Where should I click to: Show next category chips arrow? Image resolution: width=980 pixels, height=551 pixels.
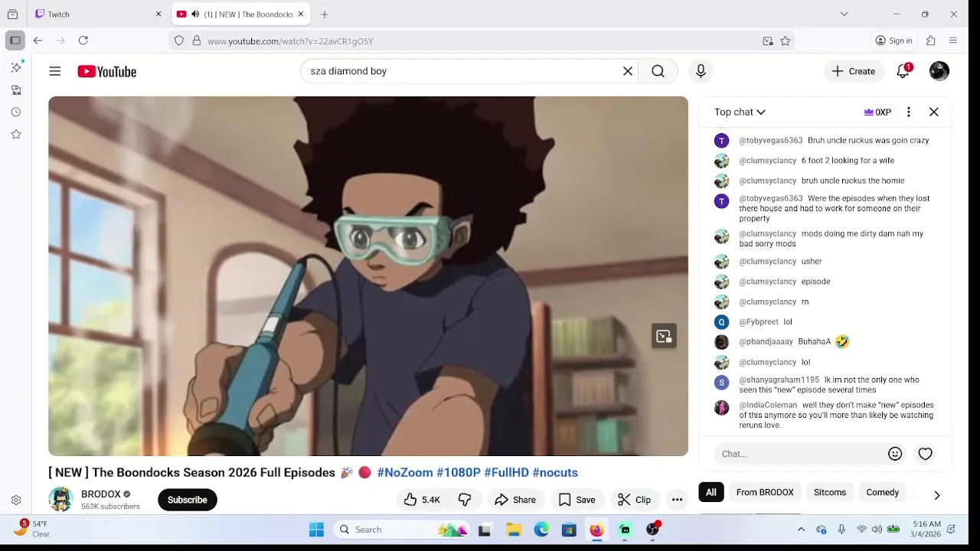coord(937,495)
